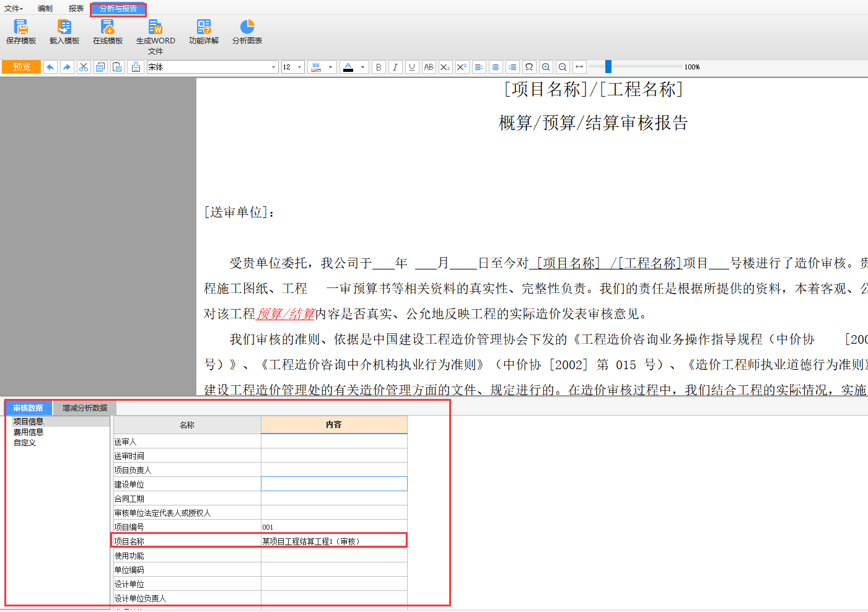This screenshot has height=612, width=868.
Task: Click the center align icon
Action: click(x=496, y=67)
